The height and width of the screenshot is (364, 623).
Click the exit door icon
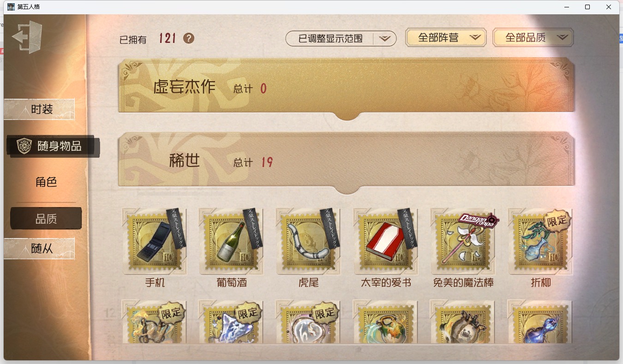28,37
